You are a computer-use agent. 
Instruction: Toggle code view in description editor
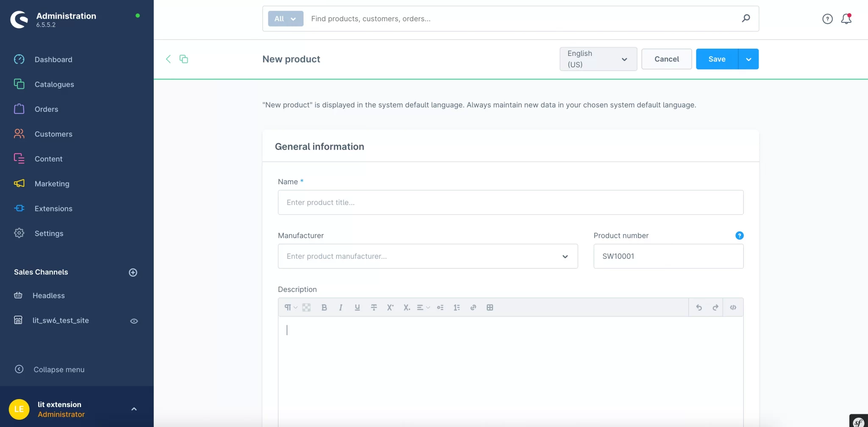[x=733, y=308]
